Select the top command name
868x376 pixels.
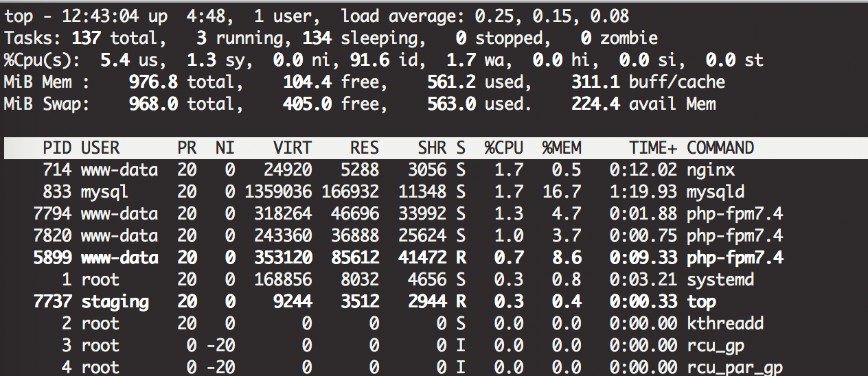701,301
